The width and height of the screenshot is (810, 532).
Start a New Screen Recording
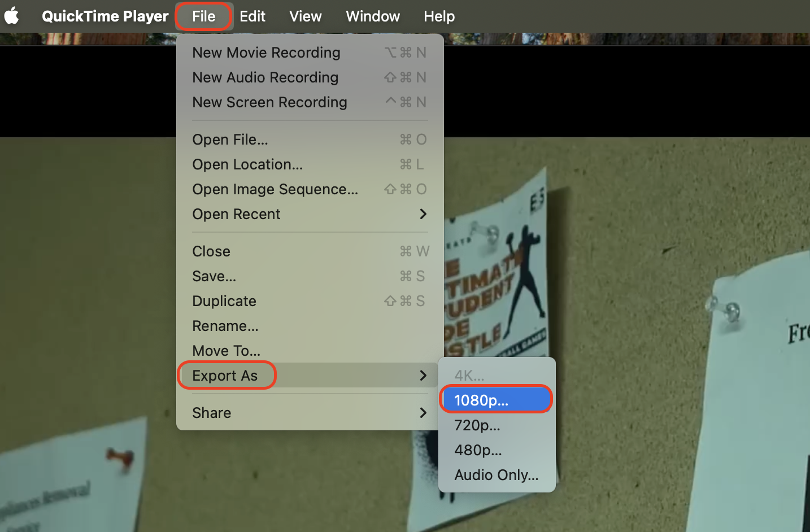tap(310, 102)
